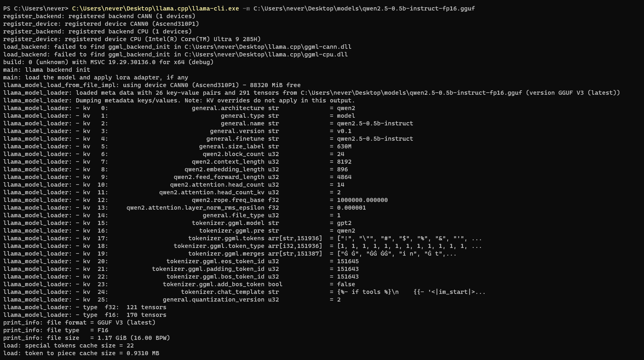Click the tokenizer.ggml.add_bos_token false value

coord(346,284)
